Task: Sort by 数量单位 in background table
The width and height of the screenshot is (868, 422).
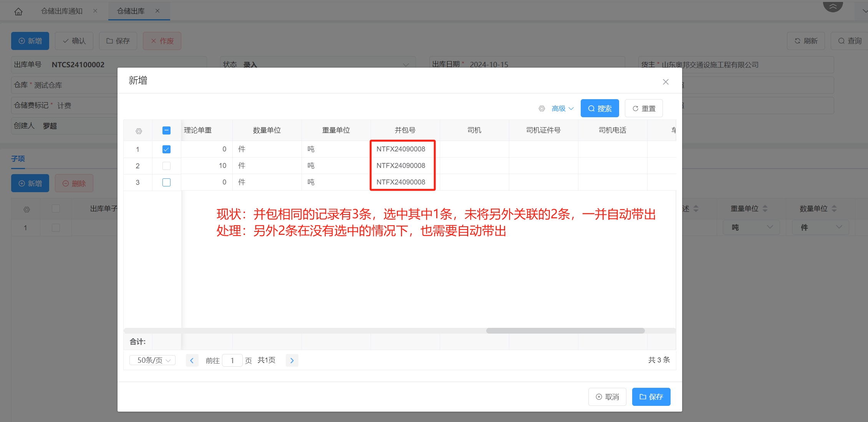Action: [834, 209]
